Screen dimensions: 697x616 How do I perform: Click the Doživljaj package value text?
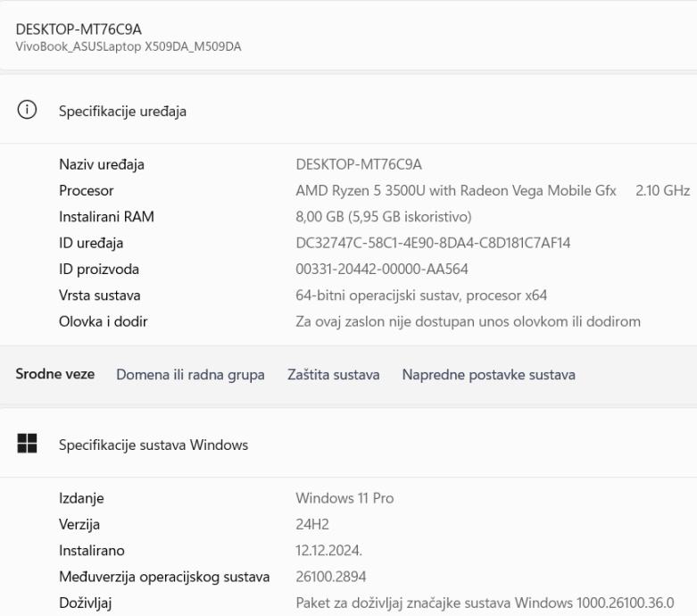[x=484, y=603]
